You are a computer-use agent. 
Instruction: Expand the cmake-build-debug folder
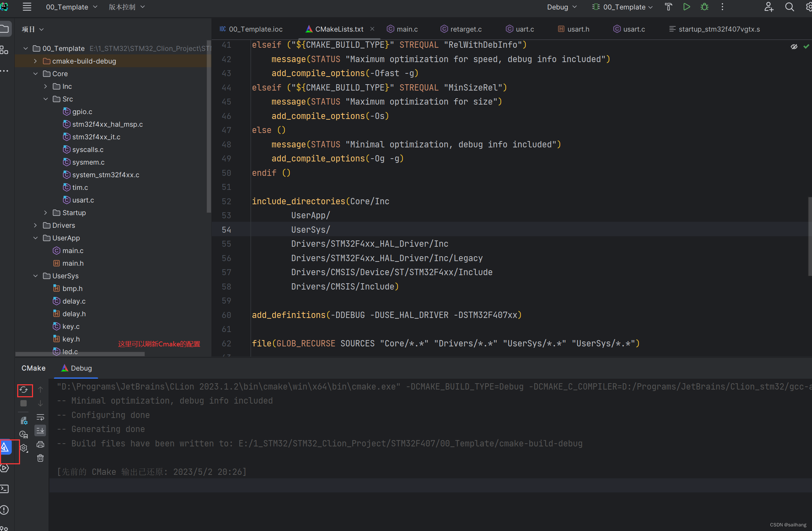click(35, 61)
